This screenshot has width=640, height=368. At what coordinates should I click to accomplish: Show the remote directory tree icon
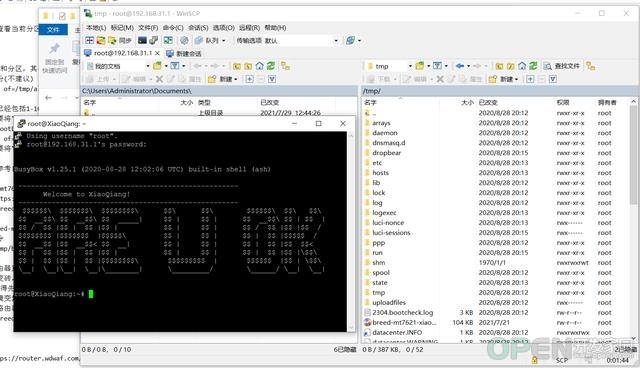(x=590, y=66)
